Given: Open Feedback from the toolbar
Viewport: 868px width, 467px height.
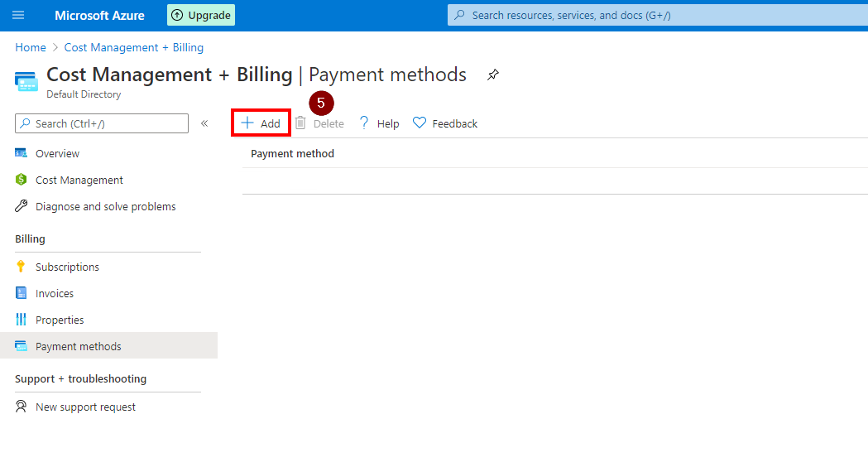Looking at the screenshot, I should pyautogui.click(x=454, y=123).
